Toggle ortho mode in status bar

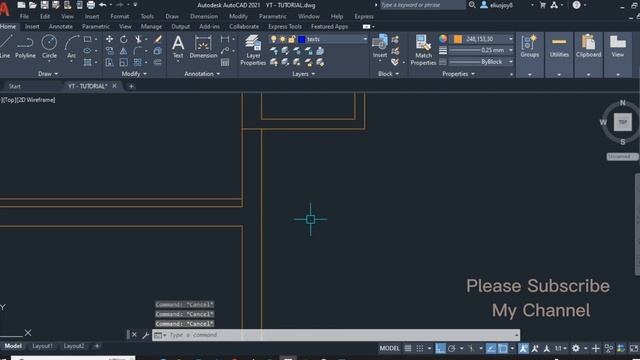[440, 348]
